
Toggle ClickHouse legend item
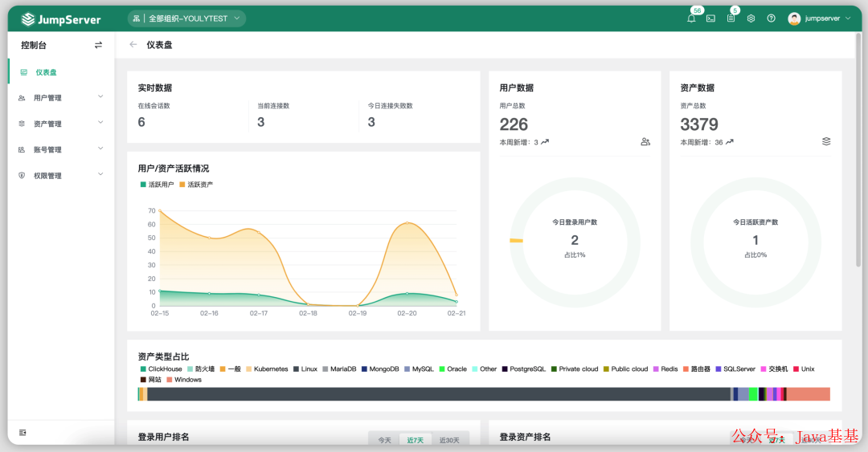161,369
